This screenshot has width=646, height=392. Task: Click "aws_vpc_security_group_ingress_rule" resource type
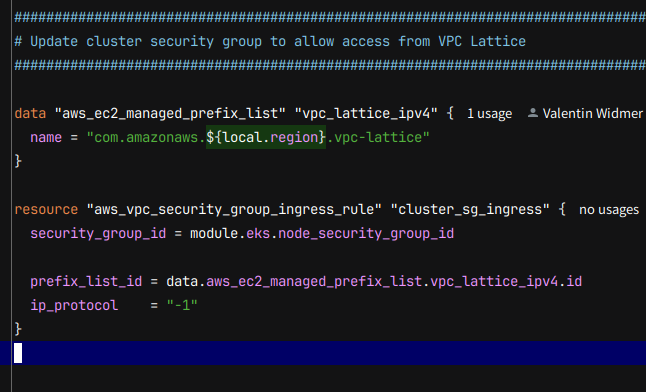point(234,209)
